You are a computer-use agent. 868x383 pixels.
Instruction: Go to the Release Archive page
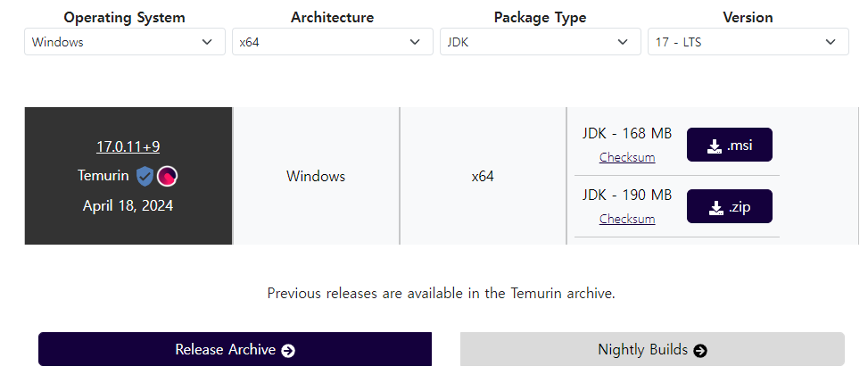235,349
